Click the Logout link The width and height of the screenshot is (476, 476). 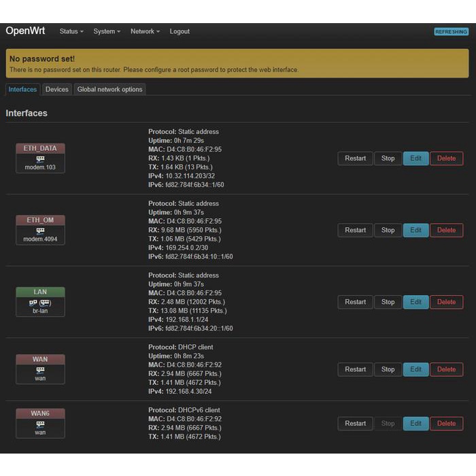[180, 31]
